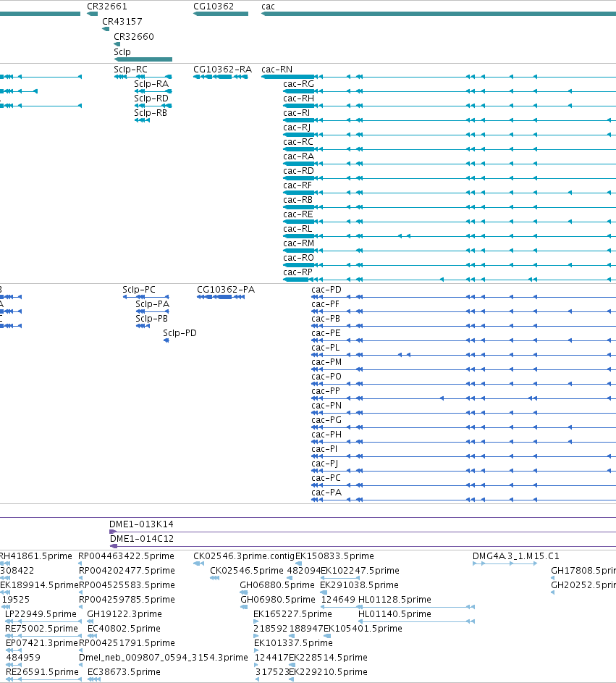Click transcript label Sclp-RA

[151, 84]
